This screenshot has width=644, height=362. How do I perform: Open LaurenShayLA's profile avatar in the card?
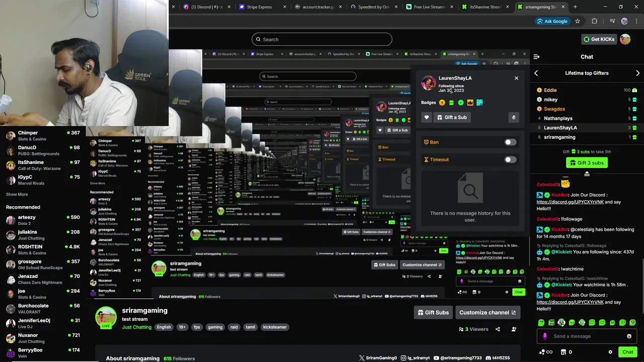click(x=428, y=83)
